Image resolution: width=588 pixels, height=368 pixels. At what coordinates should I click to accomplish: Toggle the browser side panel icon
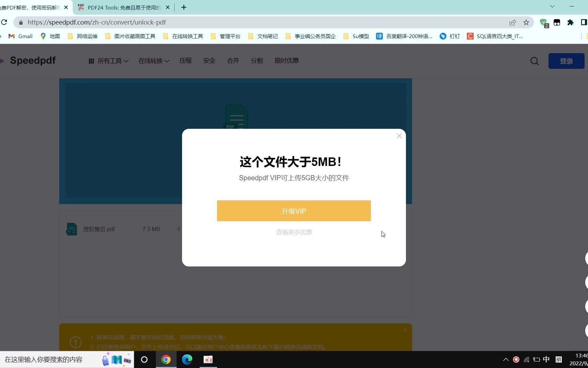[584, 22]
